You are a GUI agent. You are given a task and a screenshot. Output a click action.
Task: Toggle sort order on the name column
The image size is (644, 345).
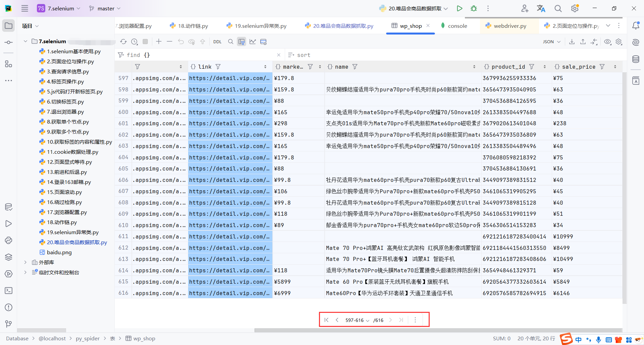[x=474, y=67]
